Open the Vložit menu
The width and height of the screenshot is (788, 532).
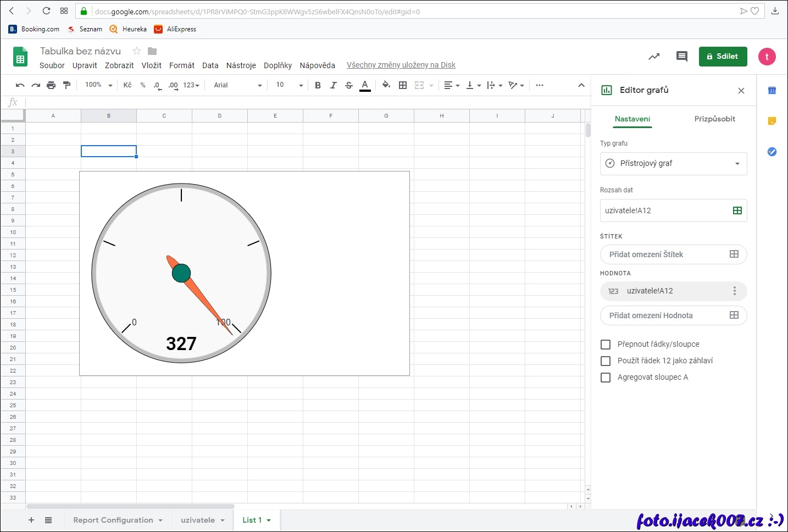151,65
